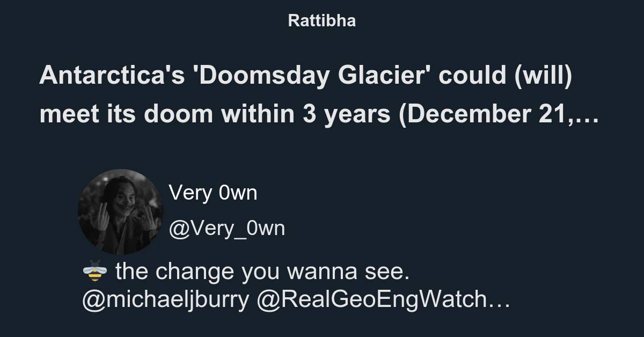Click the @Very_0wn handle
The height and width of the screenshot is (337, 644).
[226, 228]
